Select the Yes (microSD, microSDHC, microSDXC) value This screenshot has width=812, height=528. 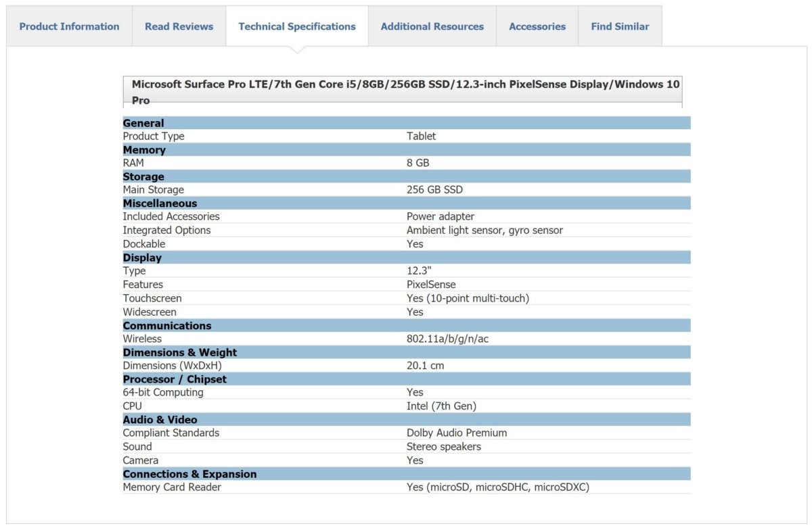tap(498, 487)
